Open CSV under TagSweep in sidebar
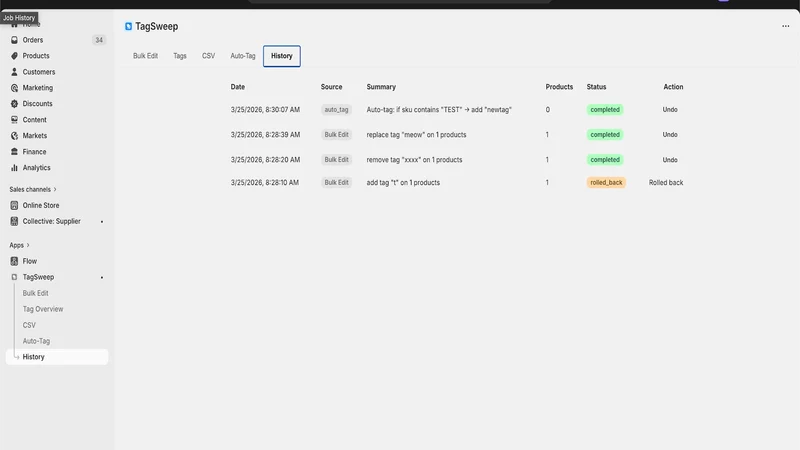This screenshot has width=800, height=450. (x=29, y=325)
